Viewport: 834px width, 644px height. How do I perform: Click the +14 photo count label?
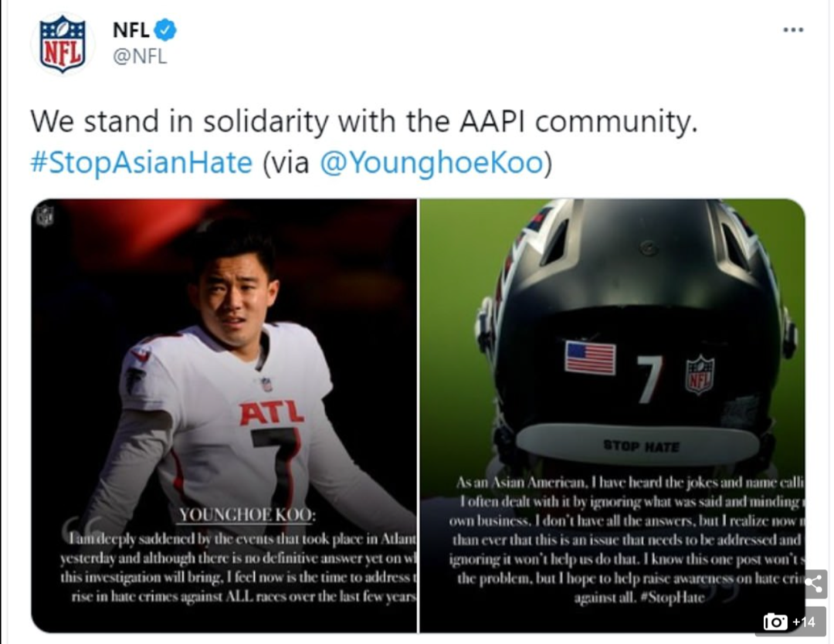(804, 622)
